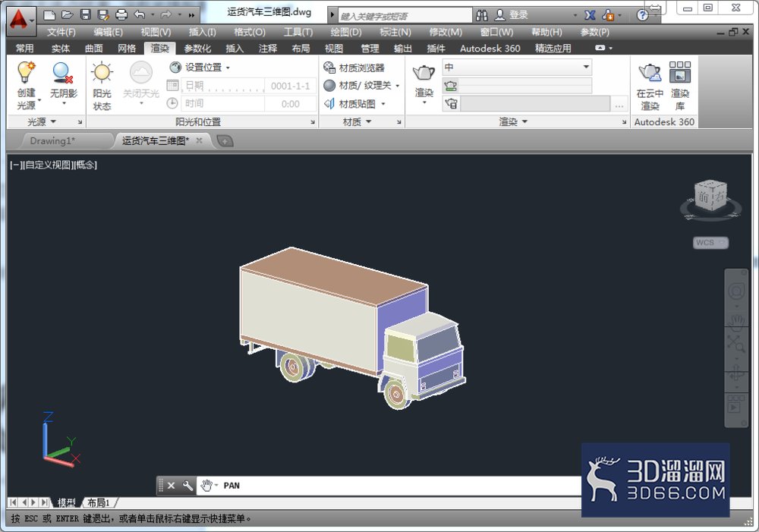759x532 pixels.
Task: Open the Render Gallery (渲染库) icon
Action: click(x=679, y=72)
